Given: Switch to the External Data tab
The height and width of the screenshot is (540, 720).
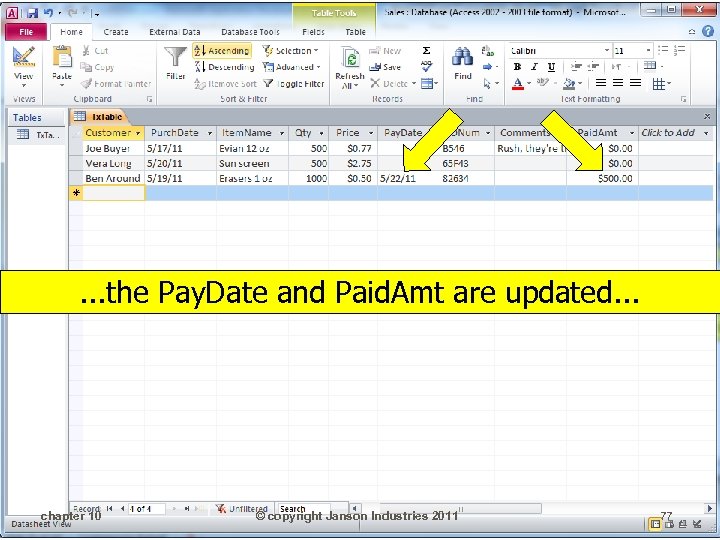Looking at the screenshot, I should pos(174,32).
